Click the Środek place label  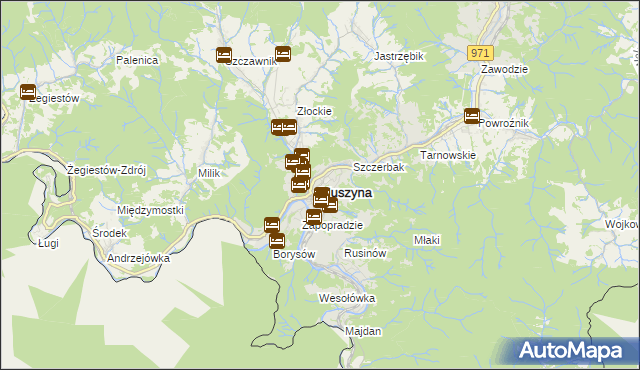click(x=109, y=233)
